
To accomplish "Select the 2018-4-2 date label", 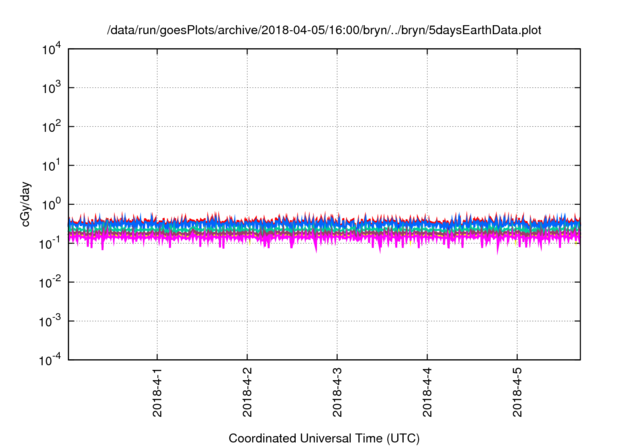I will 247,392.
